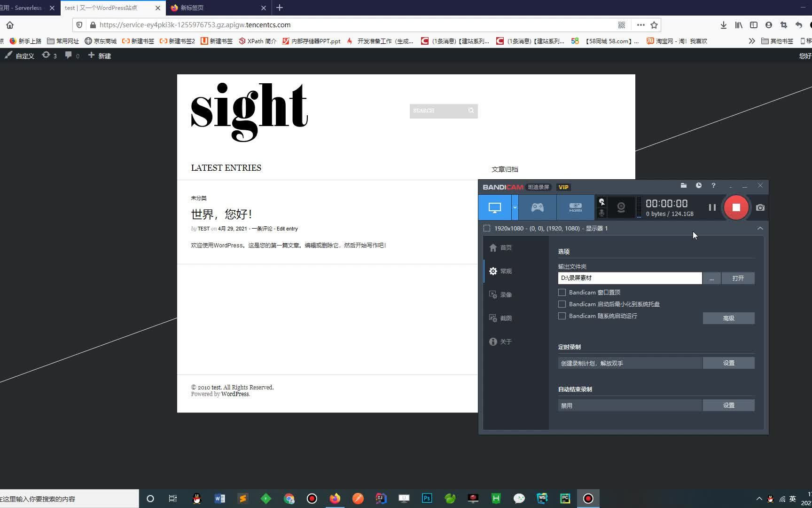Screen dimensions: 812x508
Task: Open comments bubble in admin bar
Action: [x=72, y=56]
